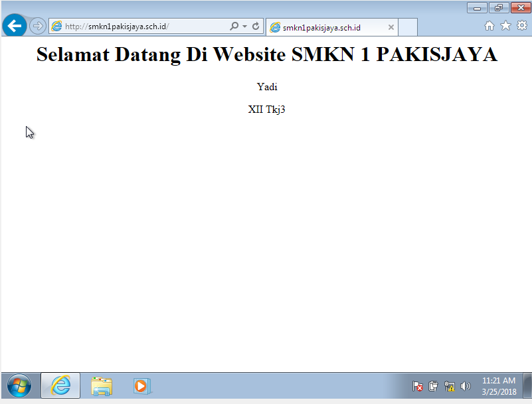This screenshot has width=532, height=404.
Task: Open the Windows Start orb
Action: tap(19, 385)
